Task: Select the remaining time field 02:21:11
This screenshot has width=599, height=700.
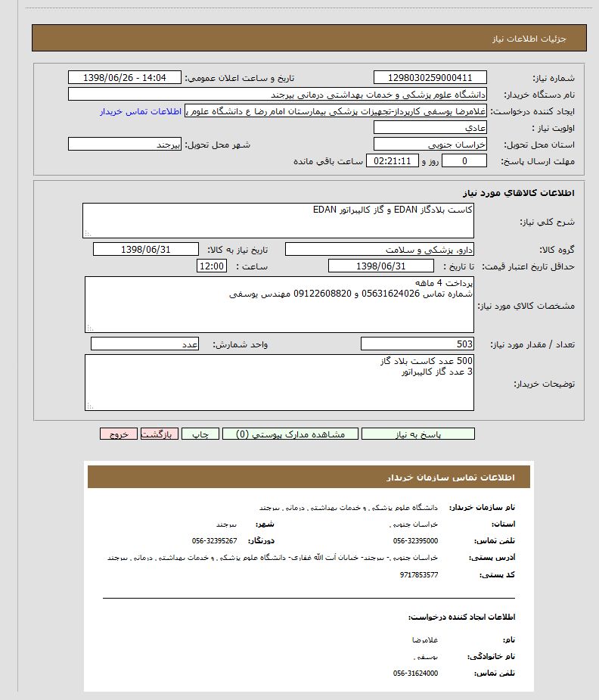Action: 391,161
